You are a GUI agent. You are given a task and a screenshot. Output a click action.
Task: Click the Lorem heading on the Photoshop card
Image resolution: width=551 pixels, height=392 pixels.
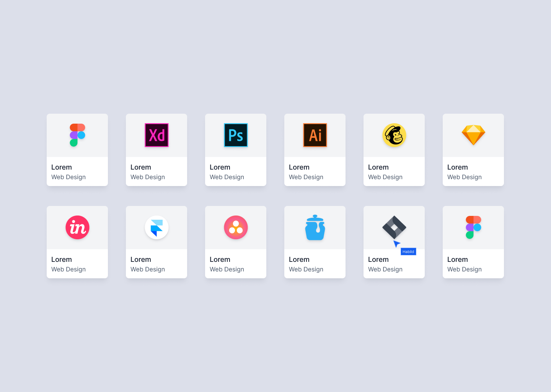220,167
